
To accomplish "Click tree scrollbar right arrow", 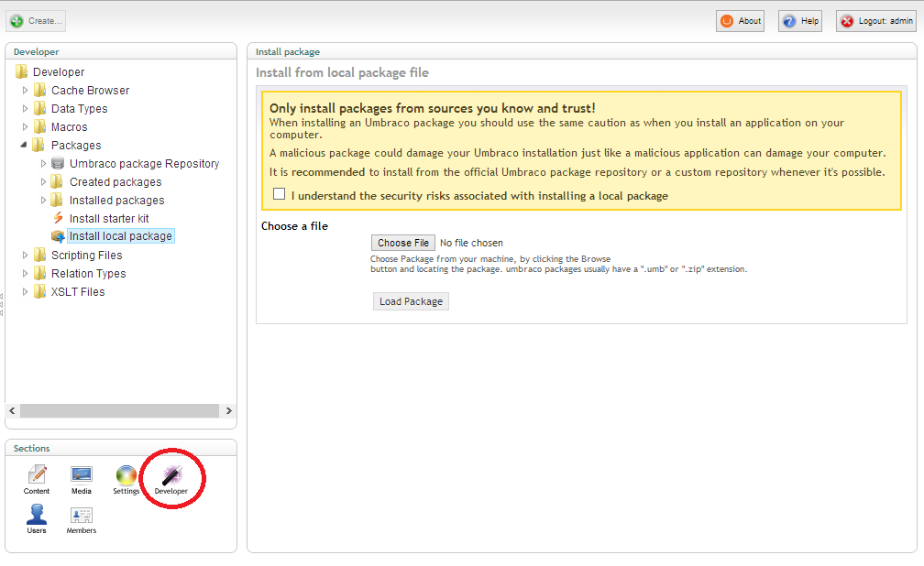I will click(x=228, y=410).
